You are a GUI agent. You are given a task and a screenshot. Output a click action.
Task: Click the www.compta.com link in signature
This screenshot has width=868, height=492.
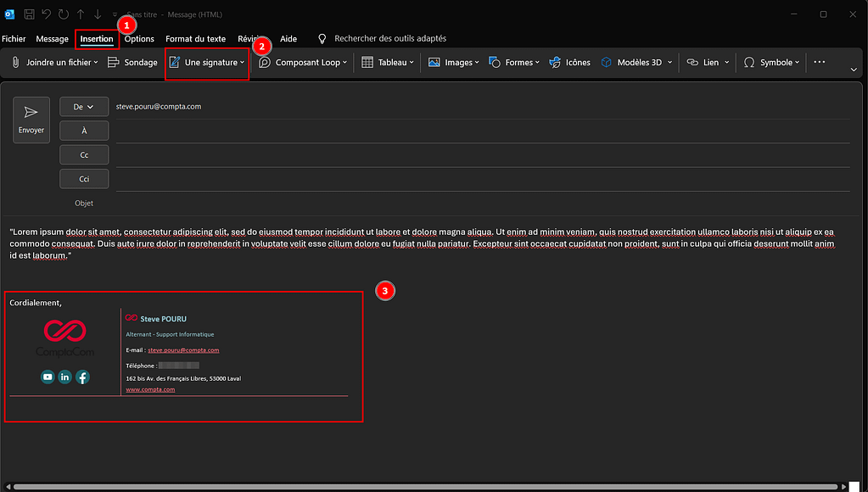click(x=150, y=389)
